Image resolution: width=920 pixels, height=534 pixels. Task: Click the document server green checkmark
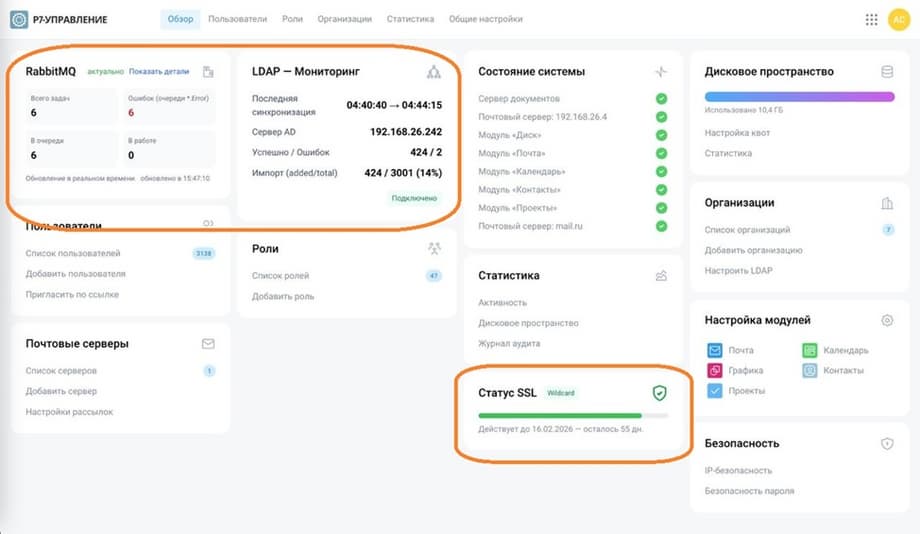pyautogui.click(x=660, y=99)
